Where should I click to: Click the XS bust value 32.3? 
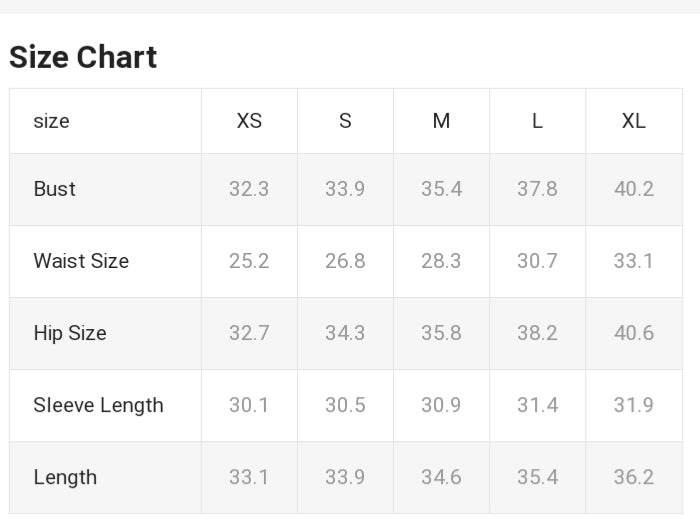click(x=249, y=189)
